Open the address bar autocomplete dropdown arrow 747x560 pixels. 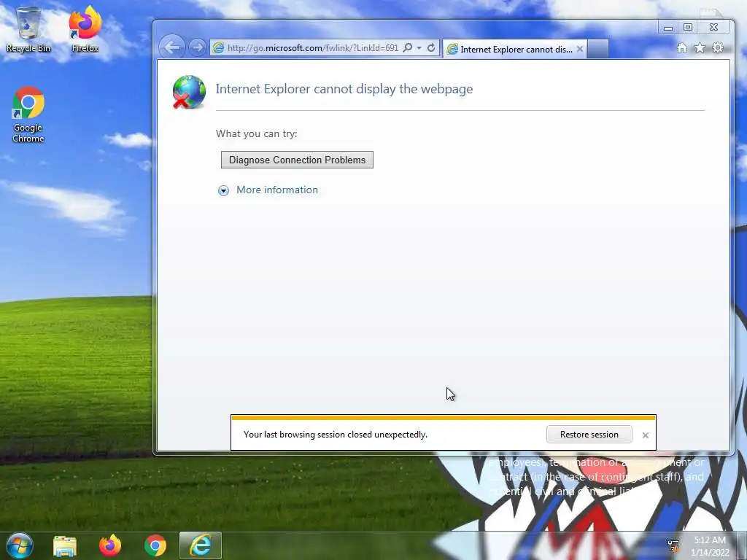[419, 47]
